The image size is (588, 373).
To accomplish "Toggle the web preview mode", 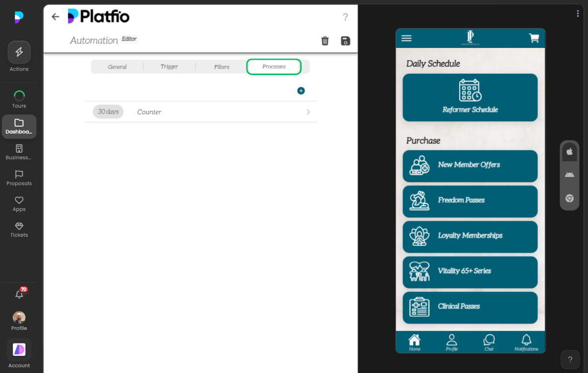I will pyautogui.click(x=569, y=198).
